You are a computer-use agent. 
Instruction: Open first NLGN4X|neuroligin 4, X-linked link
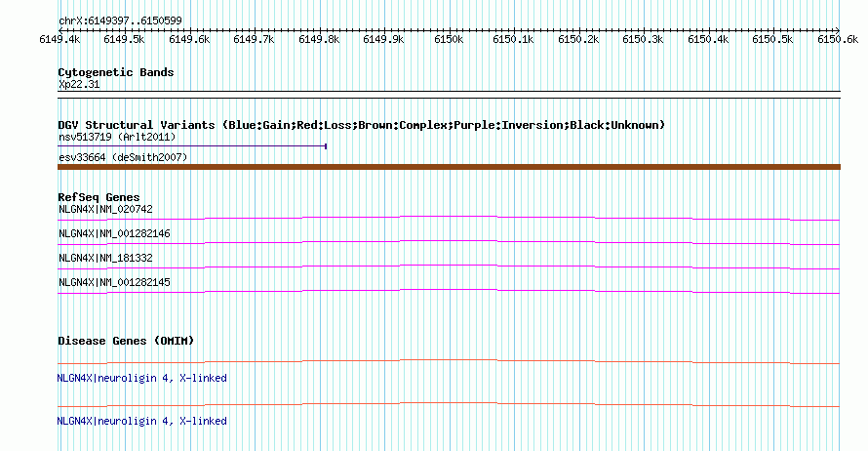pos(141,378)
